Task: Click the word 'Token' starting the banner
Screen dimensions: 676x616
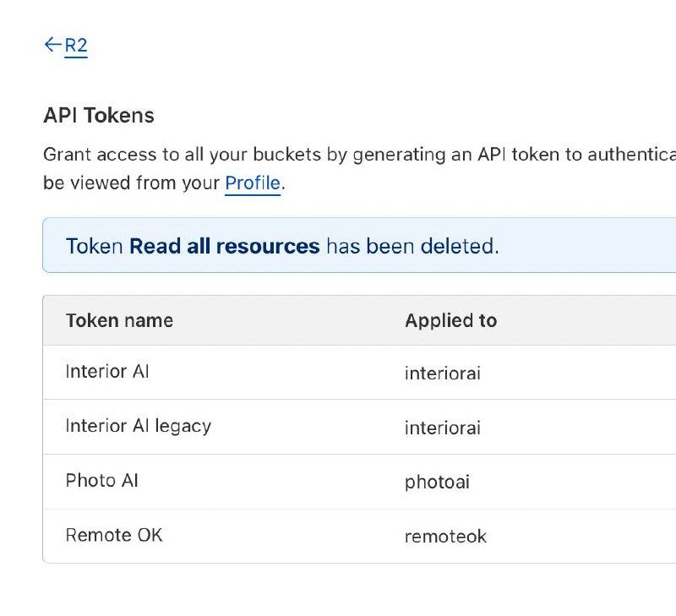Action: pyautogui.click(x=94, y=247)
